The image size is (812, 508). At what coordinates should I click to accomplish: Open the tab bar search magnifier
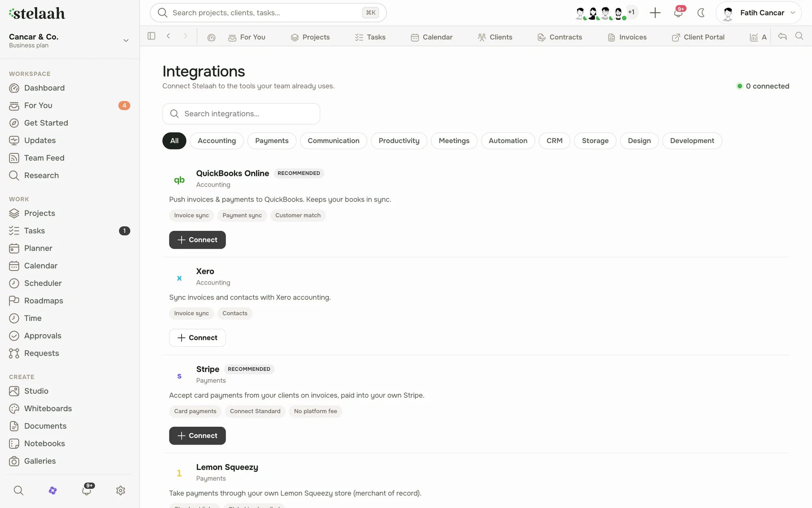[x=799, y=36]
